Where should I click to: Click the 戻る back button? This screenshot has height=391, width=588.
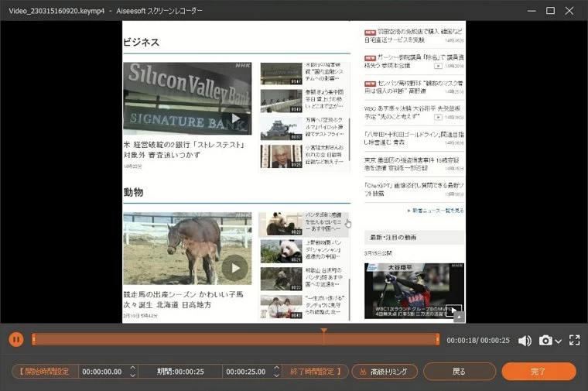[460, 372]
